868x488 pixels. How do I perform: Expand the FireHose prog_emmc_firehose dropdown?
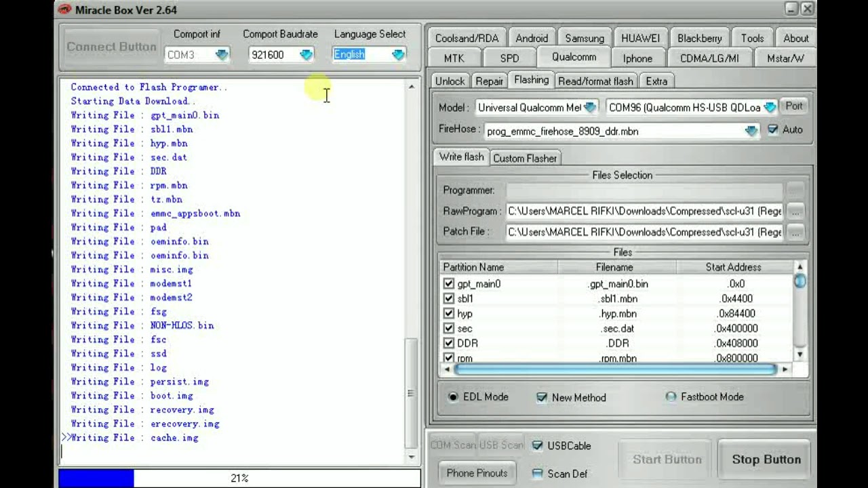click(751, 131)
